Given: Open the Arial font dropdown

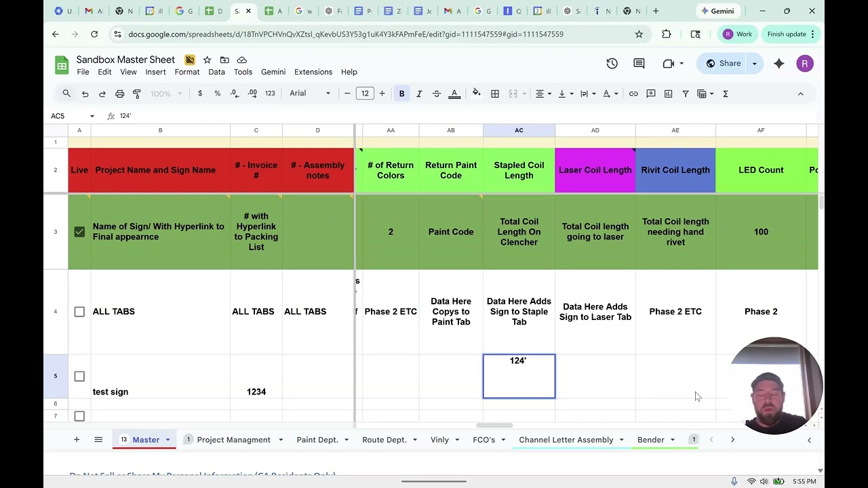Looking at the screenshot, I should point(310,94).
